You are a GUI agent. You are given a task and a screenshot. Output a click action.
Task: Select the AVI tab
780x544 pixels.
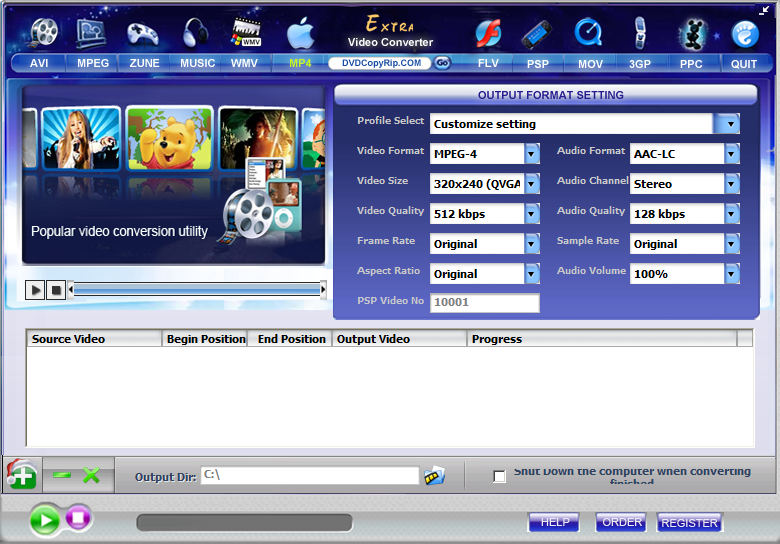click(x=39, y=63)
